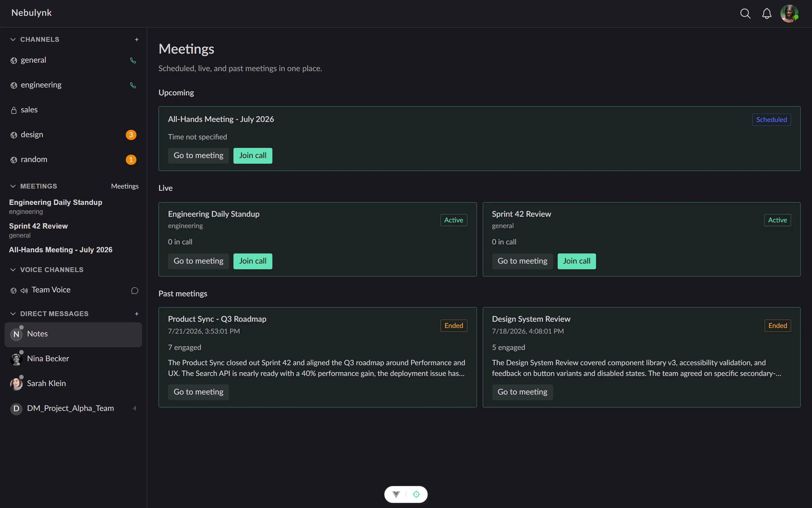
Task: Open the search icon in top bar
Action: point(745,14)
